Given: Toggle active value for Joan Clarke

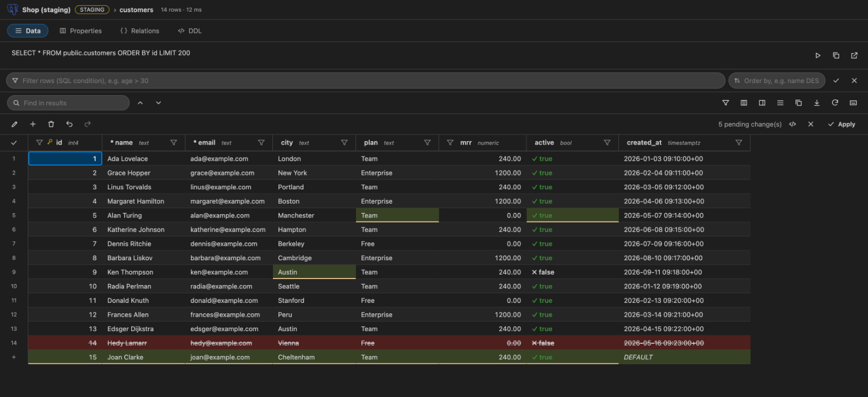Looking at the screenshot, I should (572, 357).
